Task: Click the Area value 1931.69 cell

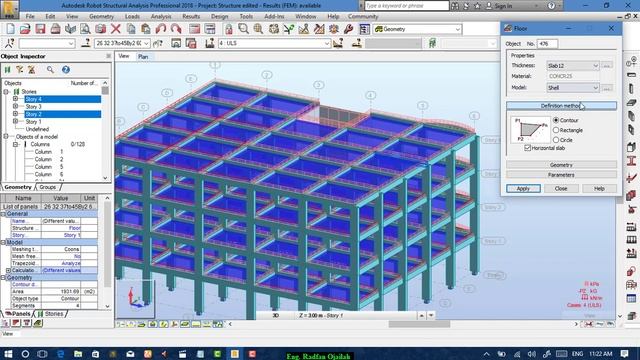Action: pyautogui.click(x=60, y=291)
